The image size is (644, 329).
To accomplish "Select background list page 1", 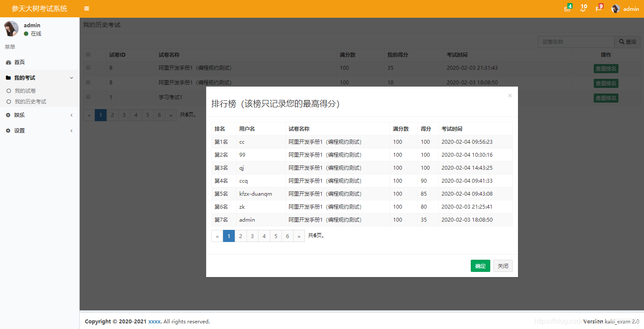I will click(x=100, y=115).
